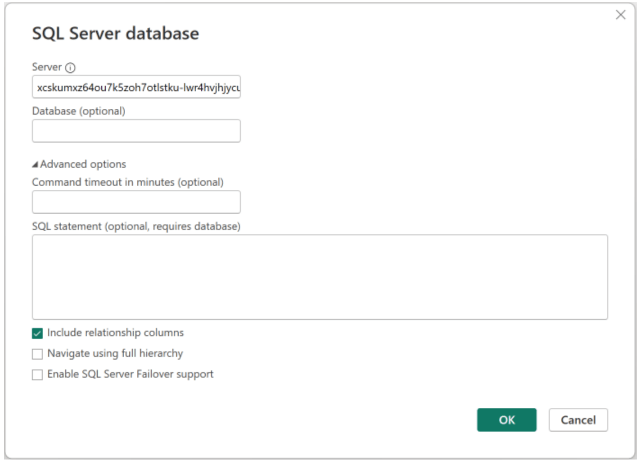Image resolution: width=638 pixels, height=462 pixels.
Task: Click the Advanced options heading text
Action: [83, 164]
